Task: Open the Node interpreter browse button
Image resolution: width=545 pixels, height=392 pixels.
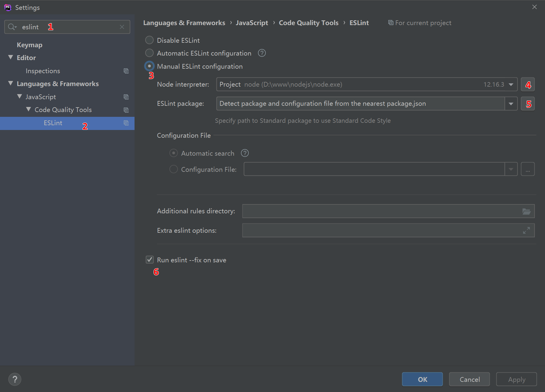Action: point(528,85)
